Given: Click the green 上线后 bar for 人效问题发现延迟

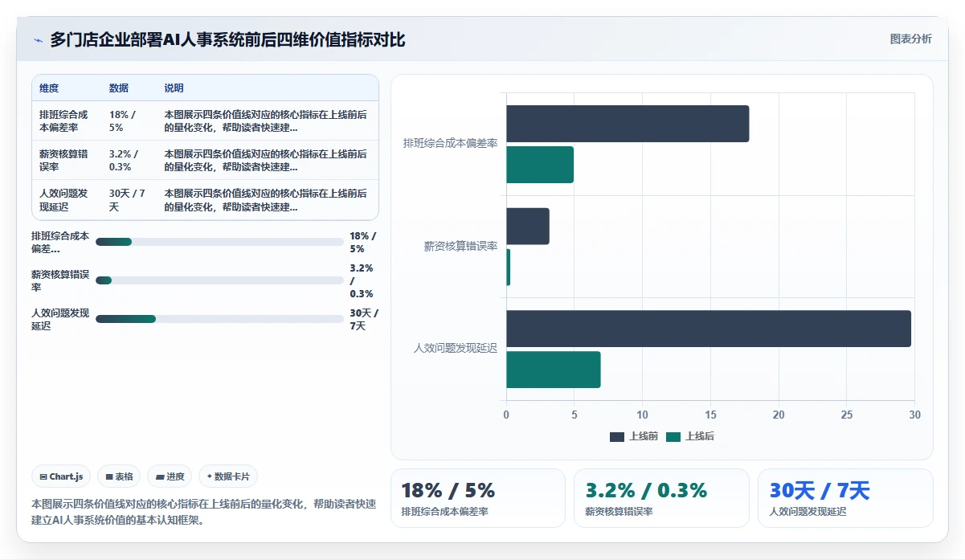Looking at the screenshot, I should click(554, 370).
